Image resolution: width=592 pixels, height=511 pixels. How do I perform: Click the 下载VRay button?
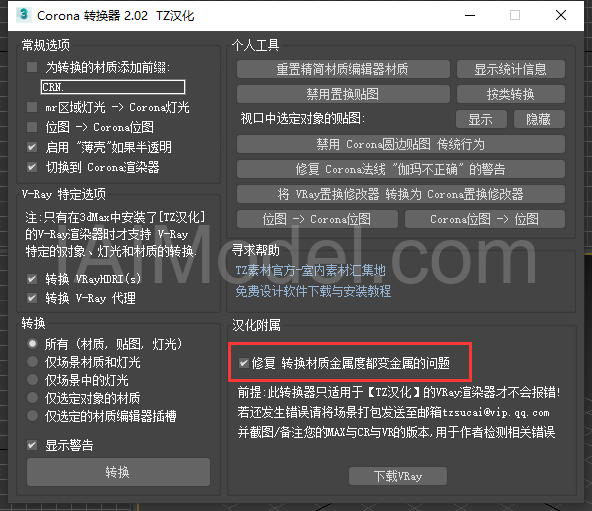[x=398, y=476]
